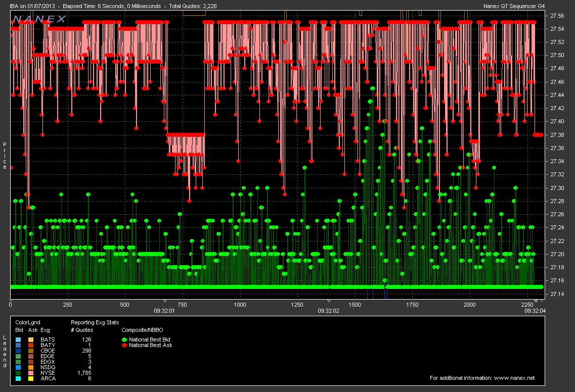Click the 2250 tick label on the x-axis
The width and height of the screenshot is (575, 392).
pyautogui.click(x=527, y=305)
